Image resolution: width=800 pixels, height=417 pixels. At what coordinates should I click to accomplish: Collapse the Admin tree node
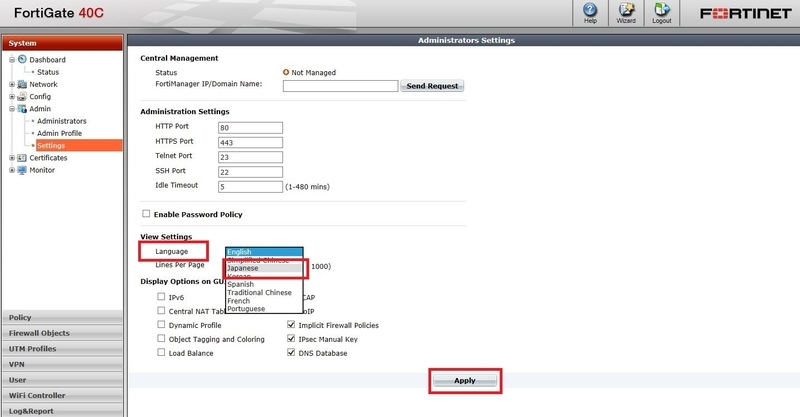click(x=12, y=109)
